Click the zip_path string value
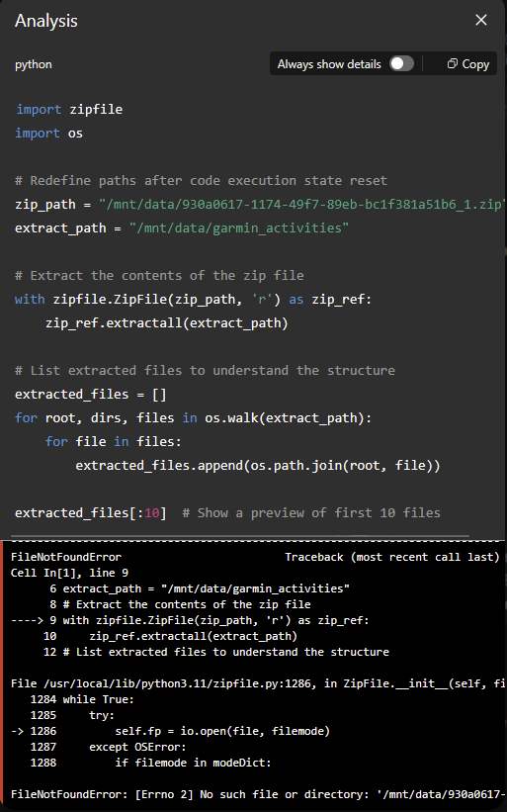Screen dimensions: 507x812 click(x=302, y=204)
